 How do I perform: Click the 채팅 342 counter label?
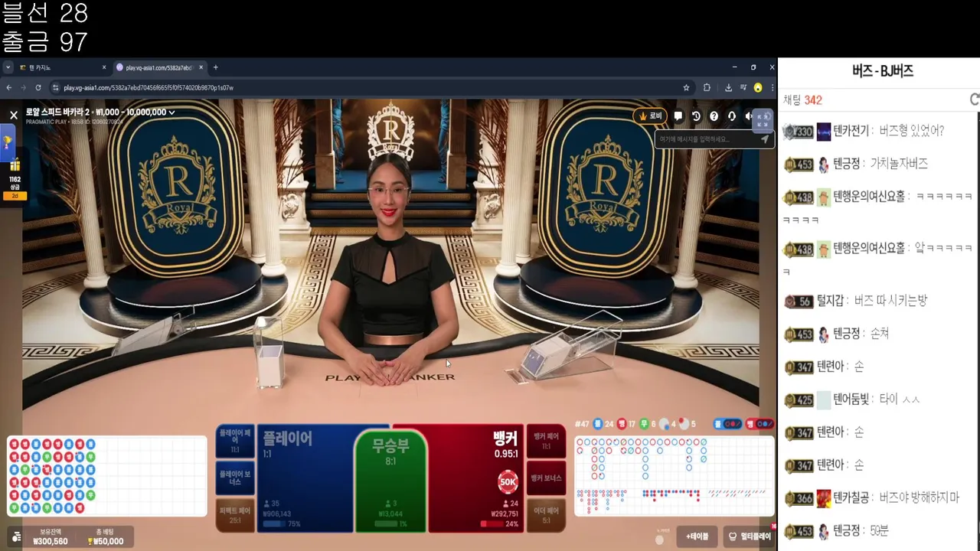click(802, 100)
